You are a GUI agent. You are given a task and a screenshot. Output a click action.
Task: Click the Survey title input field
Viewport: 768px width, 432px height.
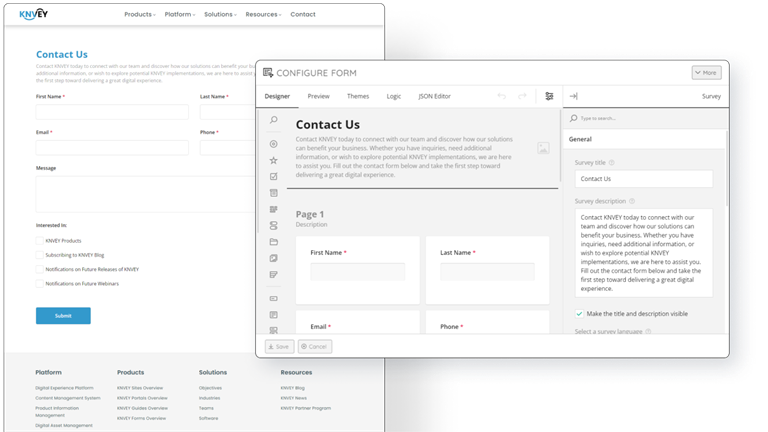tap(644, 179)
